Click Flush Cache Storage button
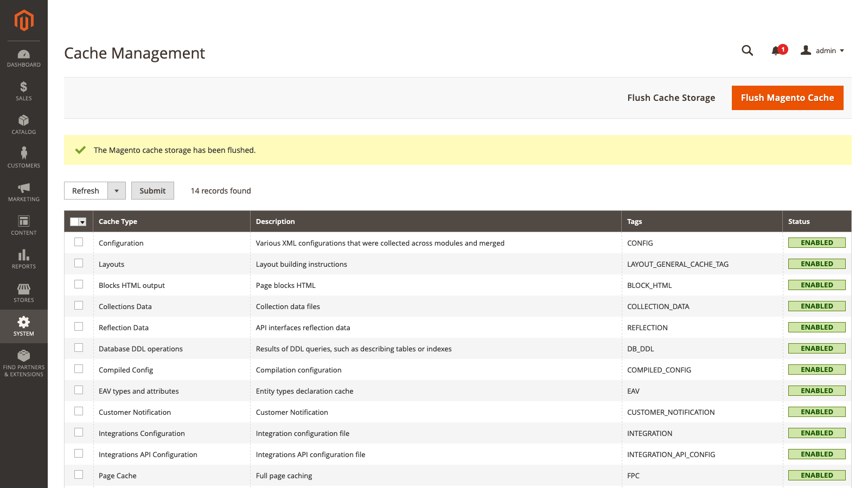The width and height of the screenshot is (868, 488). 671,98
